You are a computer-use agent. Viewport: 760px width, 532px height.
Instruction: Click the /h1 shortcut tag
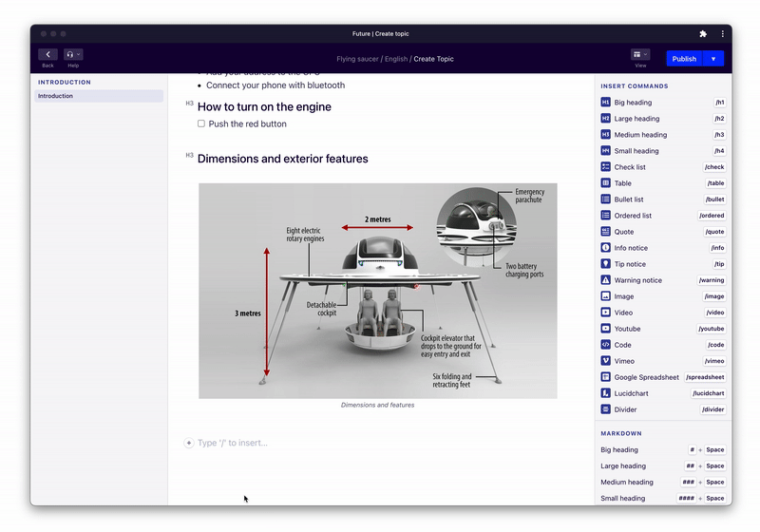coord(720,103)
